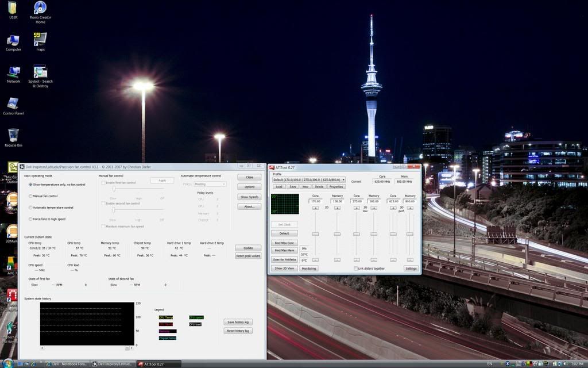Click the Default clock button in ATITool
The width and height of the screenshot is (588, 368).
pos(284,233)
